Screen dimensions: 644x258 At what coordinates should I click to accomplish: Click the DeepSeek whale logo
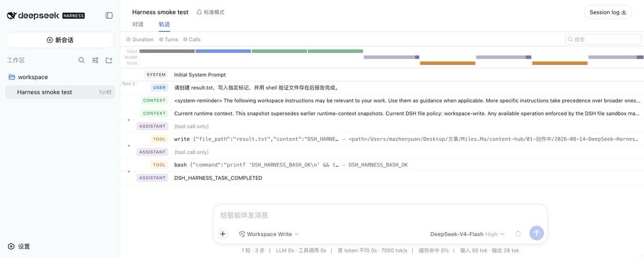point(11,16)
